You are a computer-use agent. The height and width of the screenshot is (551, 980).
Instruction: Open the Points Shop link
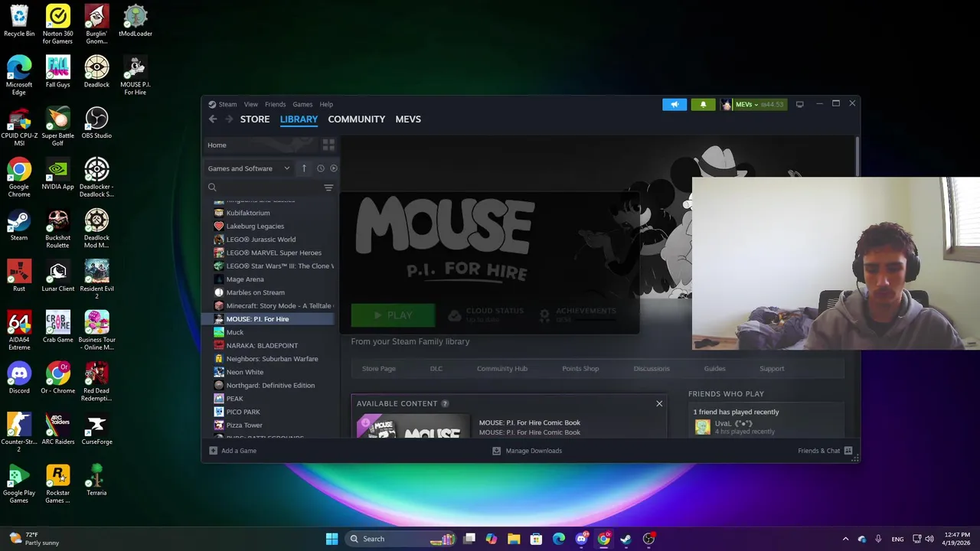tap(580, 369)
